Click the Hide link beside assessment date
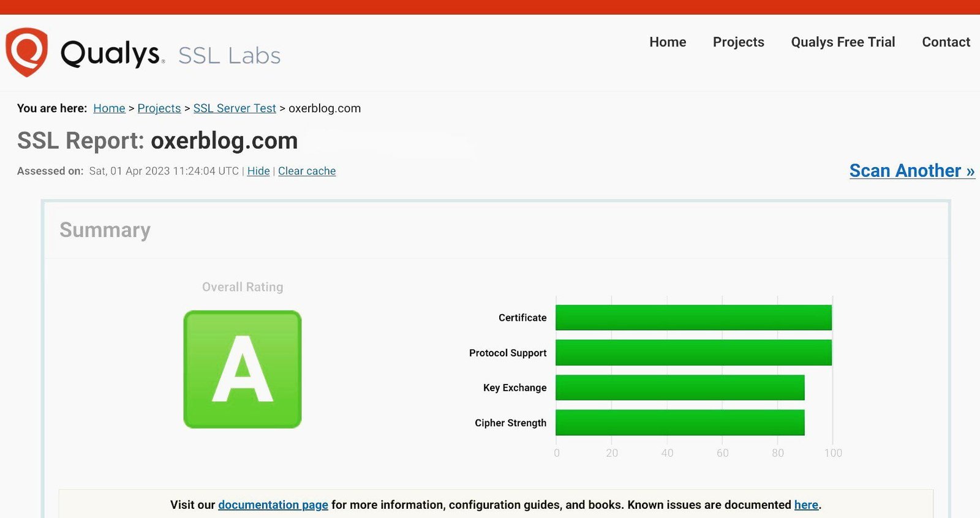Screen dimensions: 980x518 click(x=258, y=171)
